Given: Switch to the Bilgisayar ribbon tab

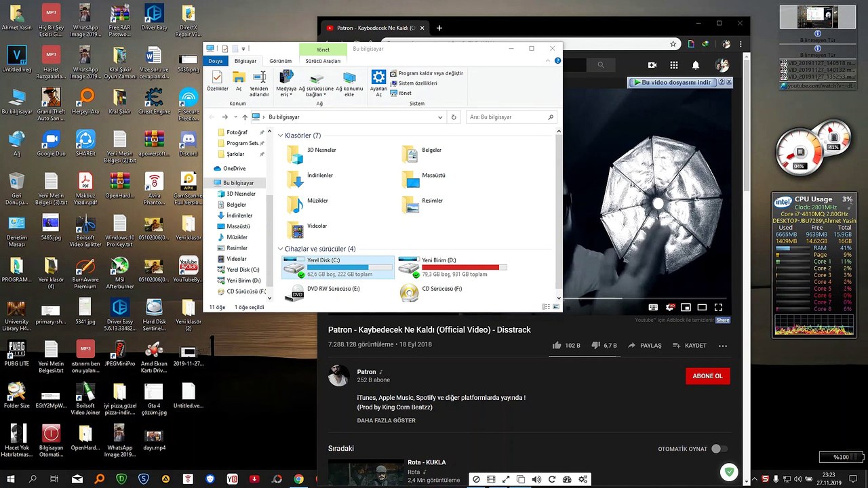Looking at the screenshot, I should pos(245,61).
